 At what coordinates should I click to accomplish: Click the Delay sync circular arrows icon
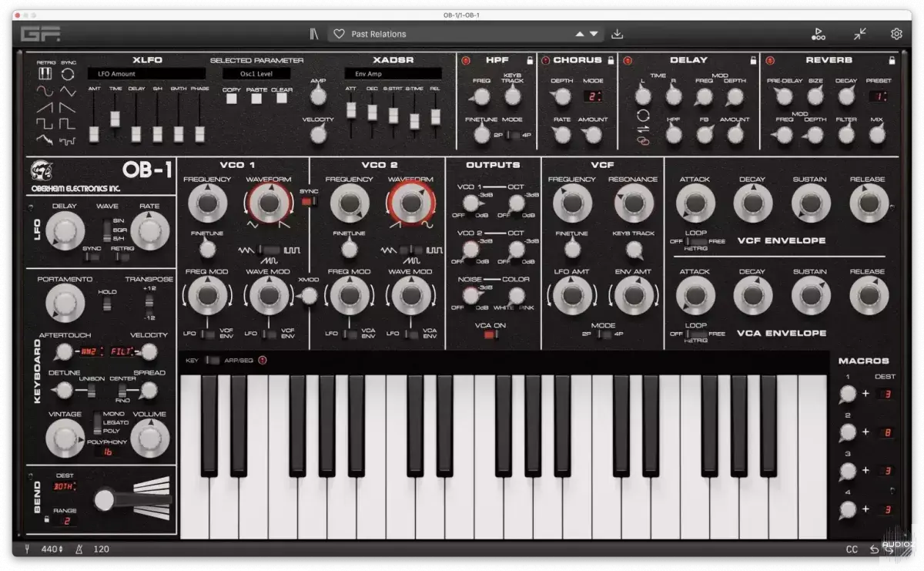643,115
